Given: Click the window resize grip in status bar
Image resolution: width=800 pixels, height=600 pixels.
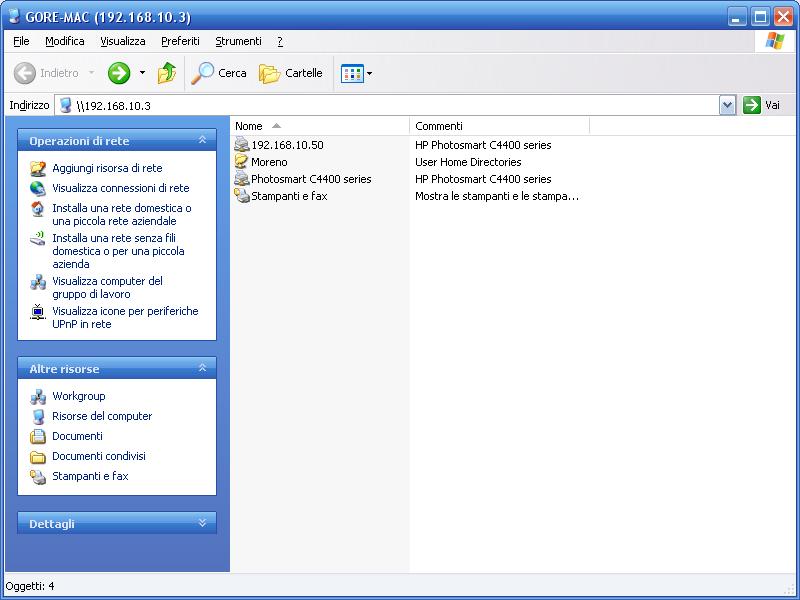Looking at the screenshot, I should click(x=790, y=590).
